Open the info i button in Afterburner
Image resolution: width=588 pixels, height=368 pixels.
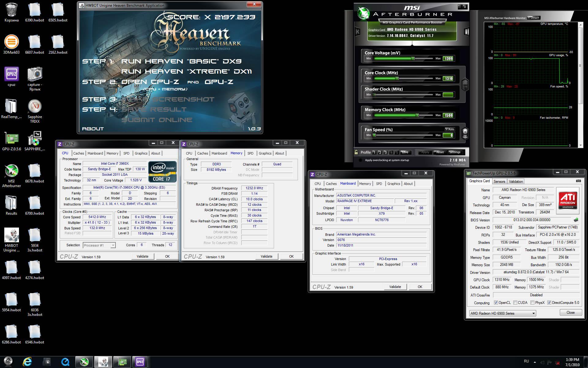(x=466, y=31)
